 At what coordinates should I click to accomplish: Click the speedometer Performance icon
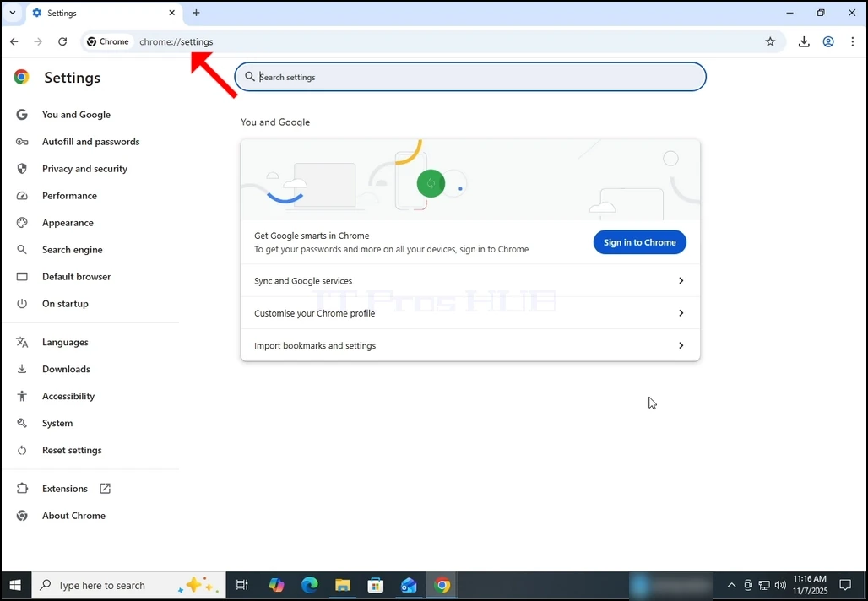click(22, 196)
